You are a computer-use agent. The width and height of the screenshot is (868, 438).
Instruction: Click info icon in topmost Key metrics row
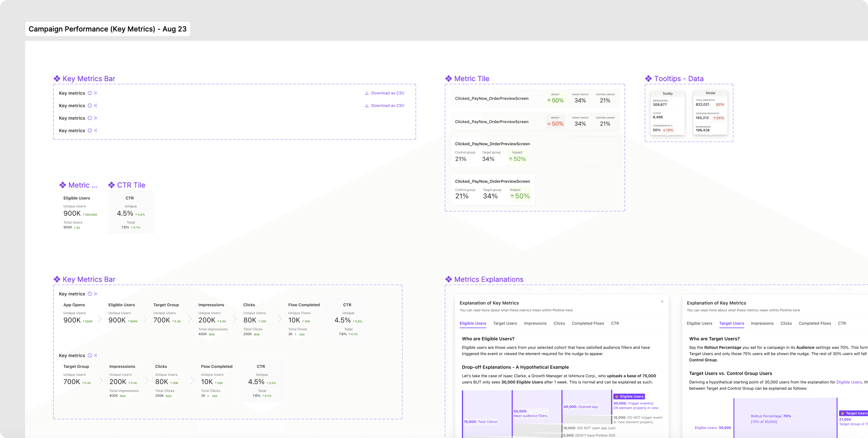tap(89, 93)
